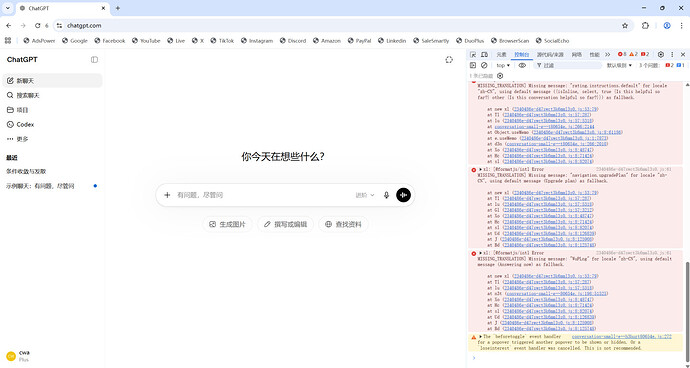Open the 进阶 model mode dropdown
Screen dimensions: 690x368
click(365, 195)
